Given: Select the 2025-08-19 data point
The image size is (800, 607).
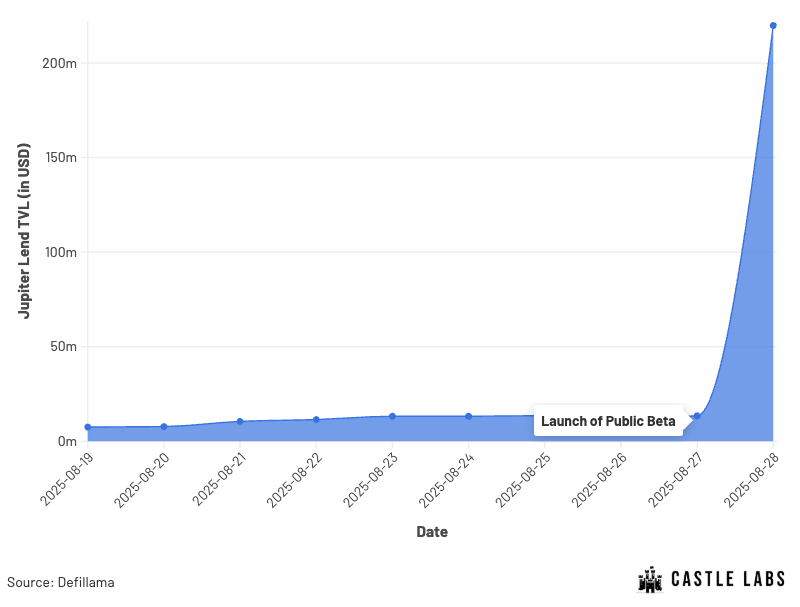Looking at the screenshot, I should point(88,427).
